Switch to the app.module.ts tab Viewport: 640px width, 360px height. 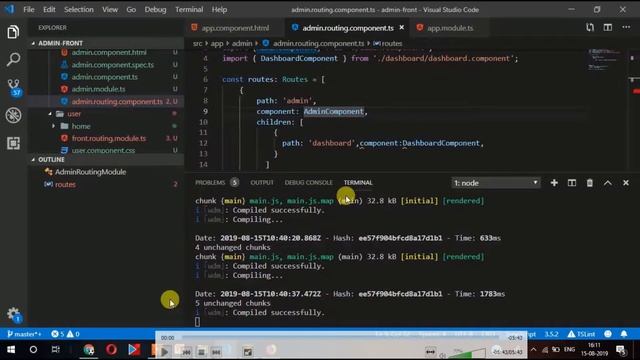(x=449, y=28)
